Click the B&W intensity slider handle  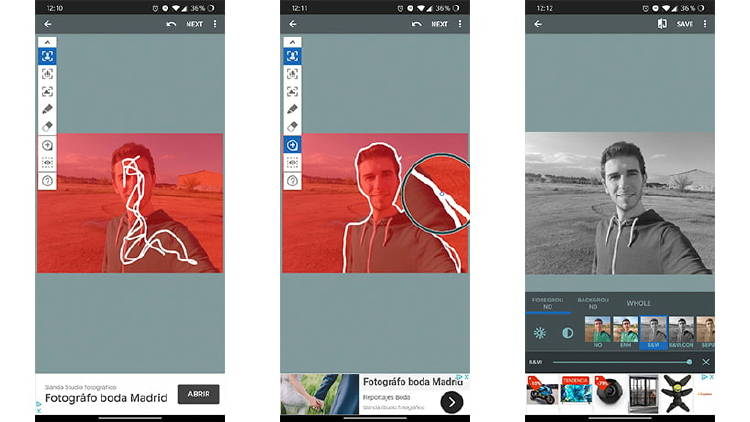click(x=689, y=362)
